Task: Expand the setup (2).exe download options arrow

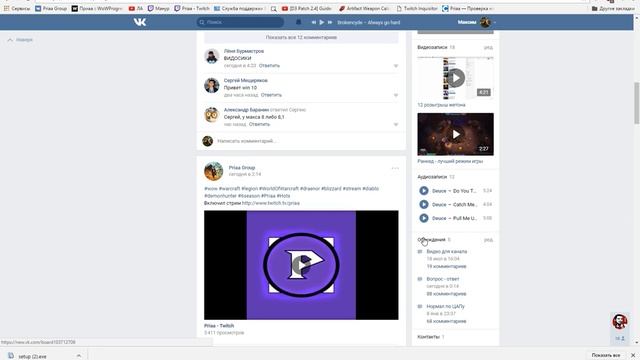Action: click(79, 356)
